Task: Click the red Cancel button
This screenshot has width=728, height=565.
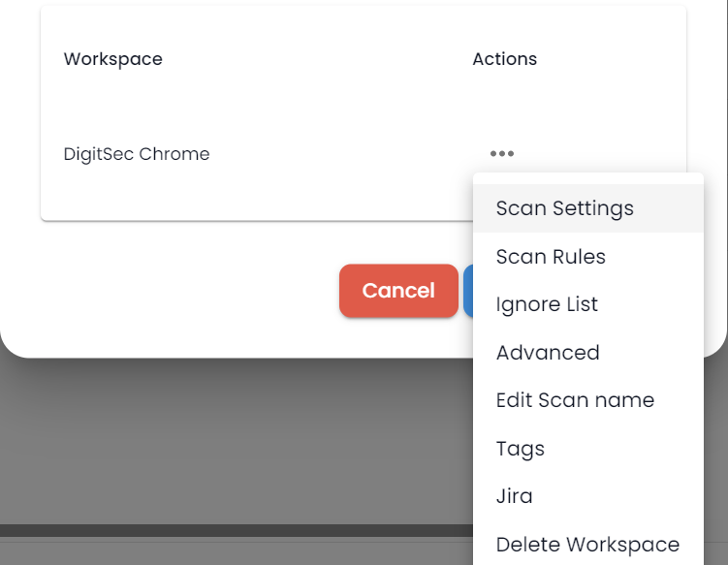Action: [x=398, y=291]
